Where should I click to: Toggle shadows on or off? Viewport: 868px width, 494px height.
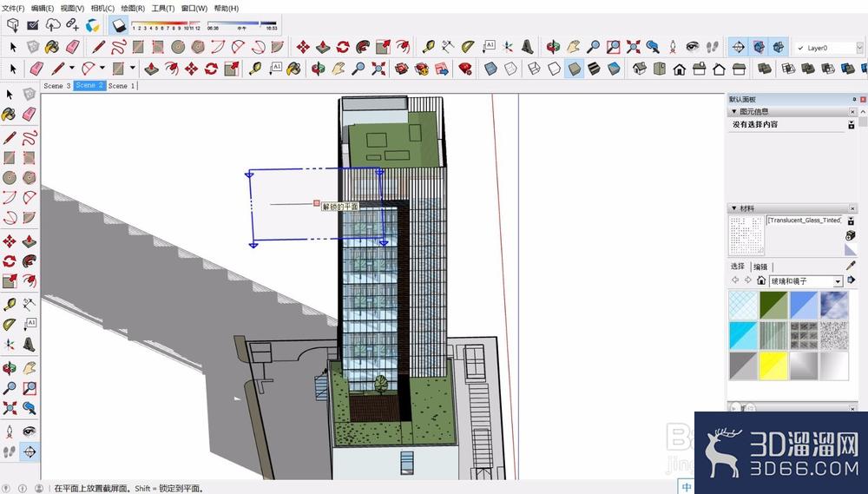pyautogui.click(x=118, y=25)
